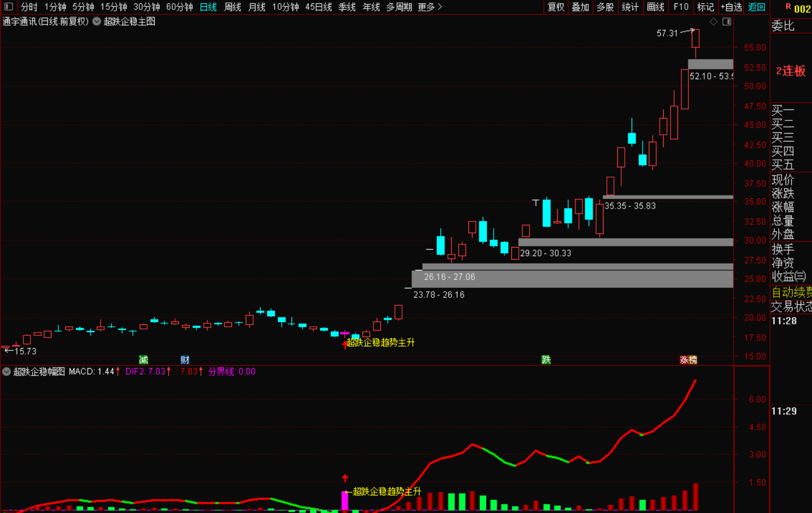The width and height of the screenshot is (812, 513).
Task: Expand the 更多 periods menu
Action: pyautogui.click(x=430, y=7)
